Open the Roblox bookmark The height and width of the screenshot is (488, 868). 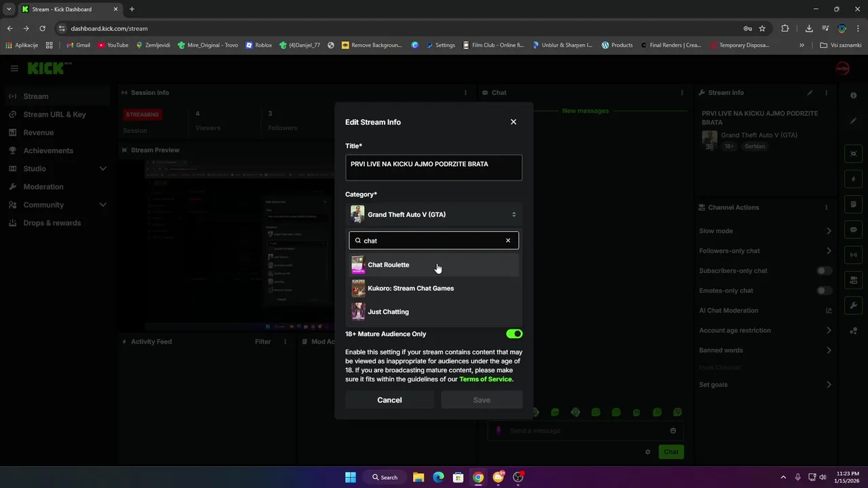(258, 45)
